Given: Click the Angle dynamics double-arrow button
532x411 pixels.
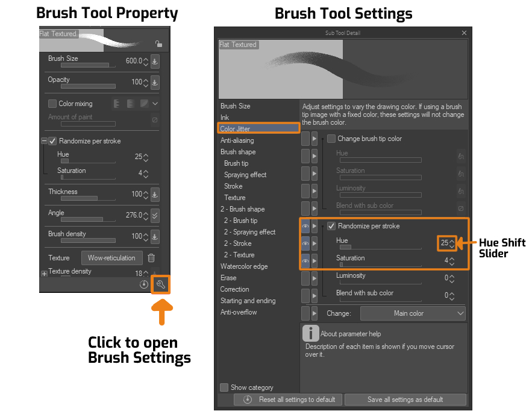Looking at the screenshot, I should point(155,216).
